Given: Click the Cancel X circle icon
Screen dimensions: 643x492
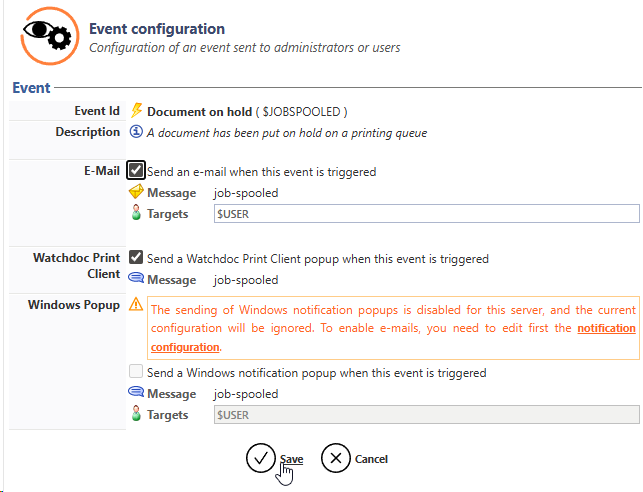Looking at the screenshot, I should [335, 458].
